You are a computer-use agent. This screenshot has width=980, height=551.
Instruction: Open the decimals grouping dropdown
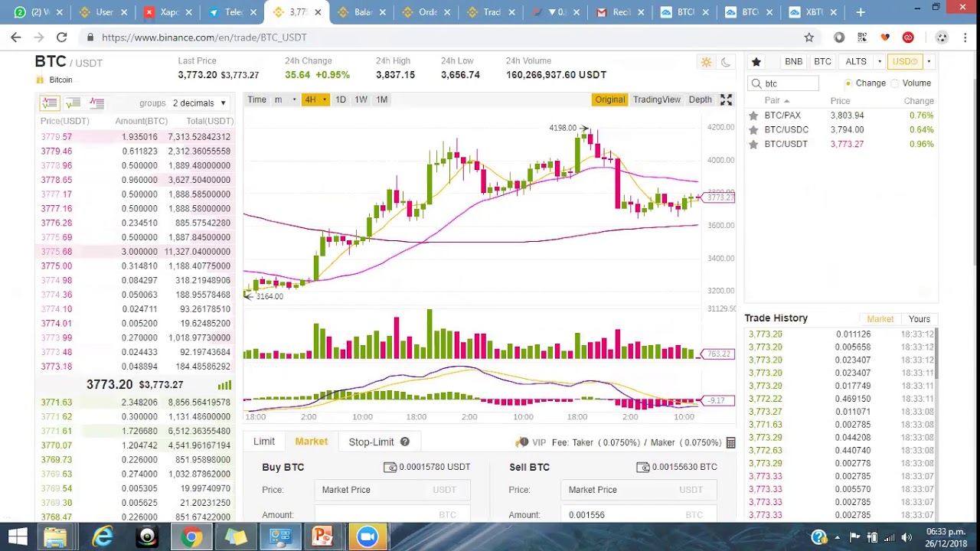tap(200, 103)
